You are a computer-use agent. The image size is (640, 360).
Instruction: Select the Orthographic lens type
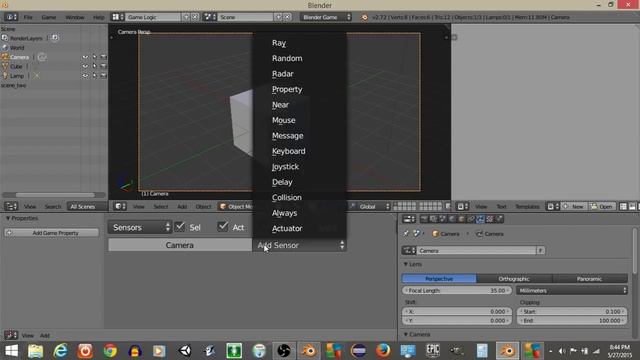click(x=514, y=279)
